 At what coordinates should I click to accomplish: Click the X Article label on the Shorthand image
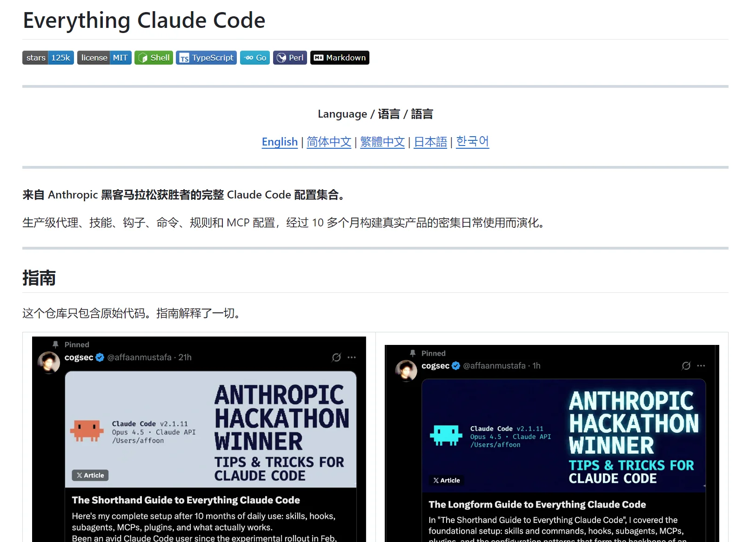coord(90,475)
